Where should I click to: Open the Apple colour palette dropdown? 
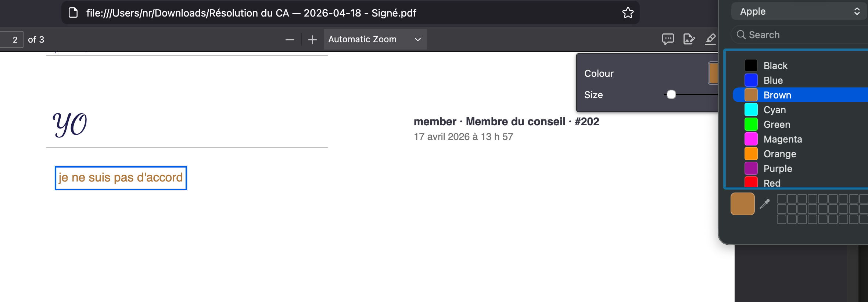(799, 11)
